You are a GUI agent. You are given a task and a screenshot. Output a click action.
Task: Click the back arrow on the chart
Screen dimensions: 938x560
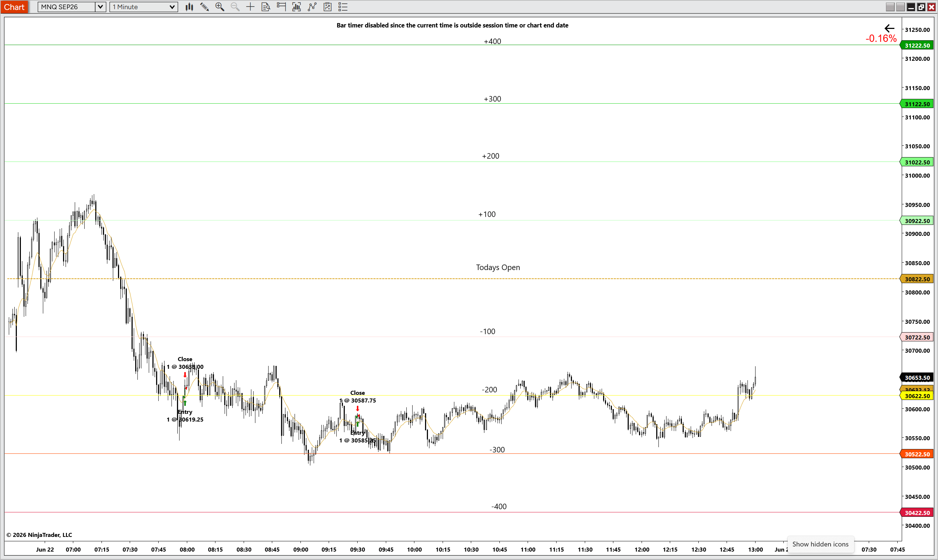[x=889, y=28]
